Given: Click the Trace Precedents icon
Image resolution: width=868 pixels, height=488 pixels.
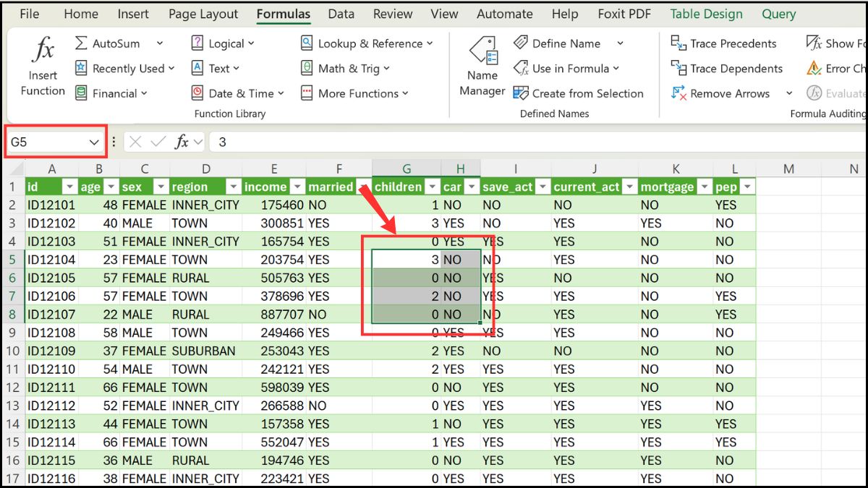Looking at the screenshot, I should coord(678,43).
